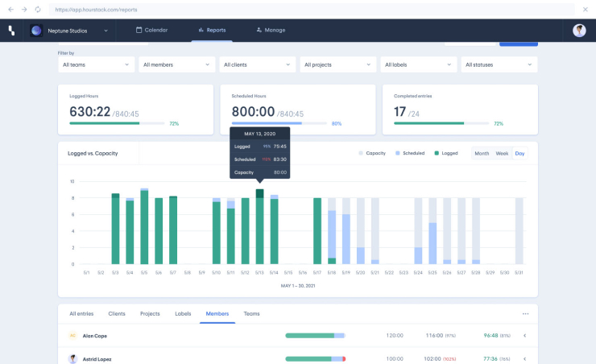Viewport: 596px width, 364px height.
Task: Click Alan Cope's member name
Action: click(95, 336)
